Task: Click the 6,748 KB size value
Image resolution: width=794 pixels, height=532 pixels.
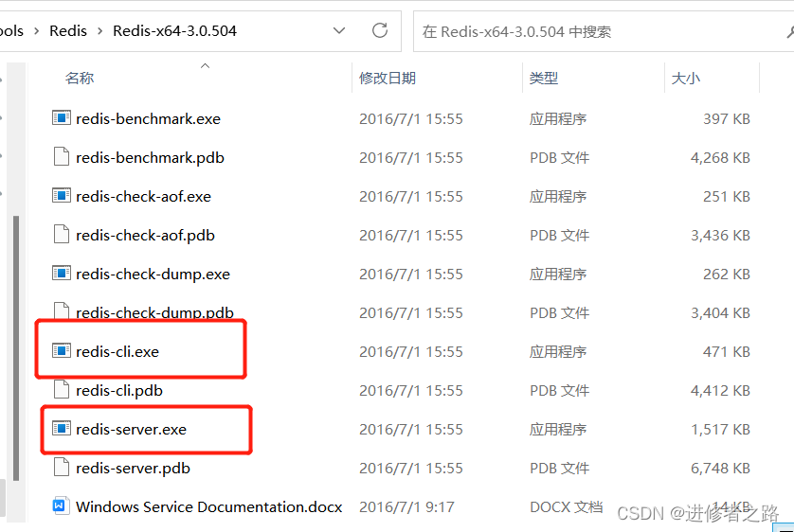Action: click(x=720, y=469)
